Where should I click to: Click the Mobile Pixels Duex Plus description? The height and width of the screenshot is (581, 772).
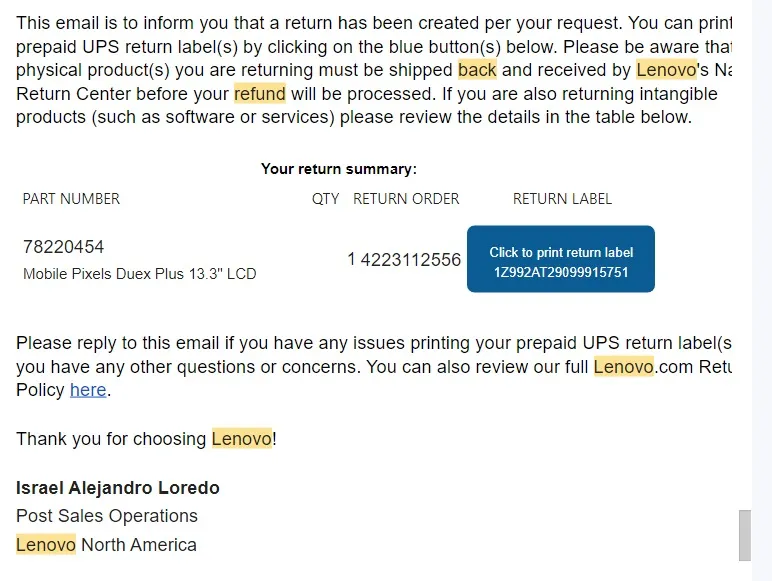139,274
